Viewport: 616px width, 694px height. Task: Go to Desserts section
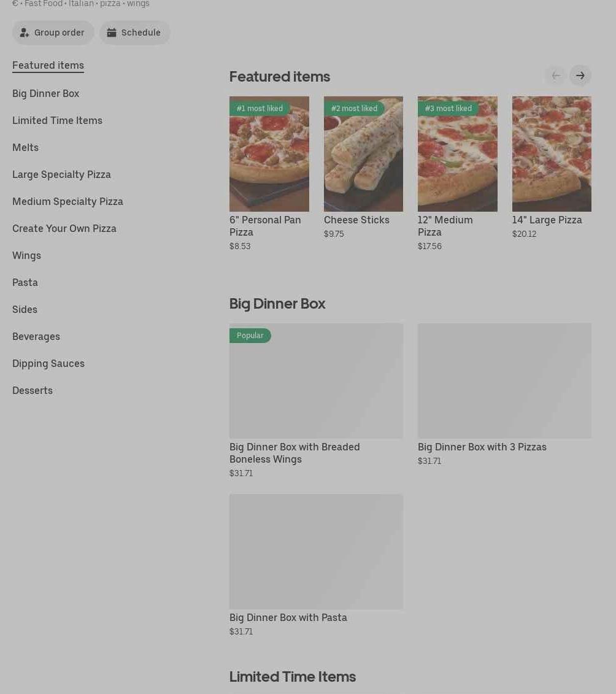33,390
